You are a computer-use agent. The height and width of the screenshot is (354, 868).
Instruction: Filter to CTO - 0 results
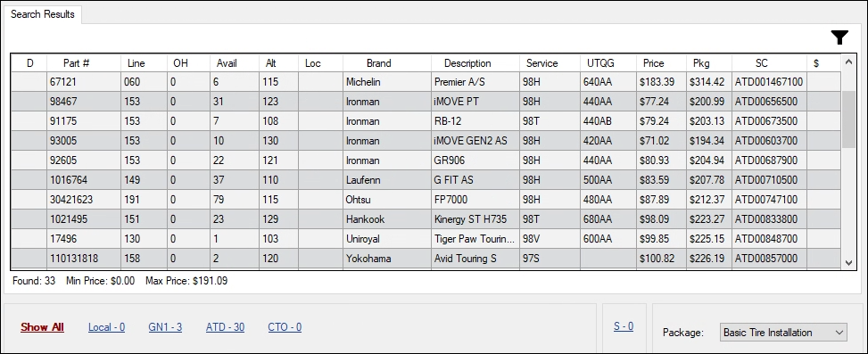285,327
